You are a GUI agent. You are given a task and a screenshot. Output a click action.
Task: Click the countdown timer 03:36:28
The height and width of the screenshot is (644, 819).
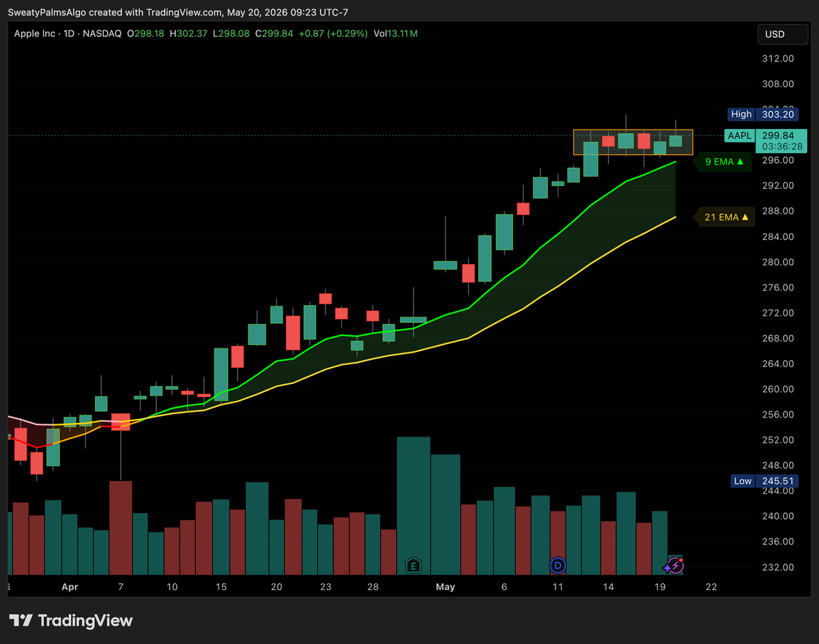781,147
